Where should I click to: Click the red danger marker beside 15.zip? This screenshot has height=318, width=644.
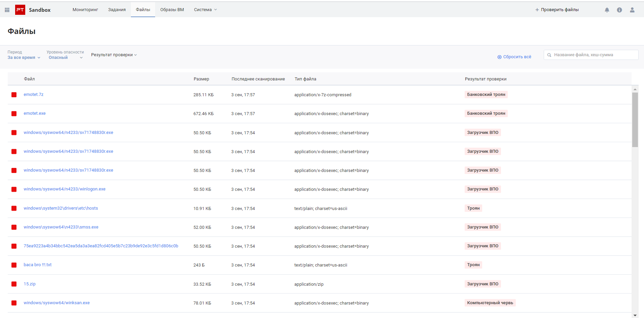tap(14, 284)
